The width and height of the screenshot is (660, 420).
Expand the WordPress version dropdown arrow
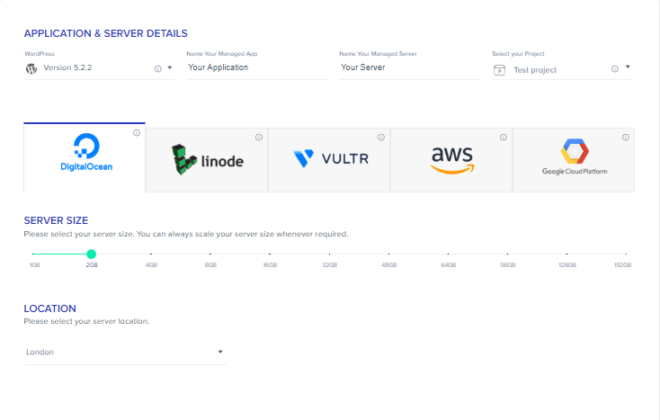[x=170, y=67]
